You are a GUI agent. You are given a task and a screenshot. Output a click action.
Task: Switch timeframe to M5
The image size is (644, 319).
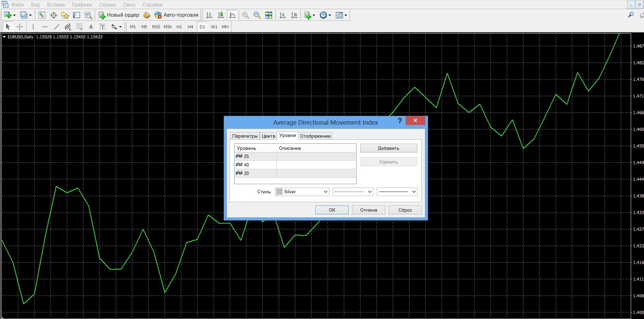pos(144,26)
